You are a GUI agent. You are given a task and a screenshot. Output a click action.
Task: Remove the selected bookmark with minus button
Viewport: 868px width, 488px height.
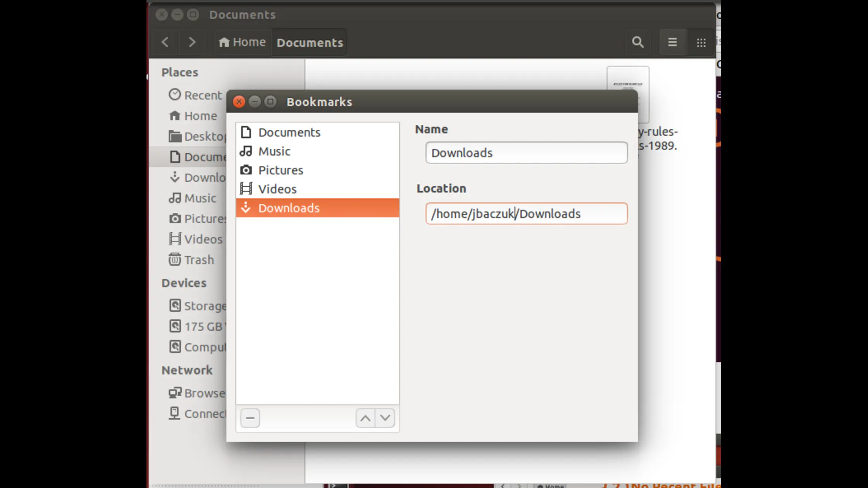[x=250, y=418]
